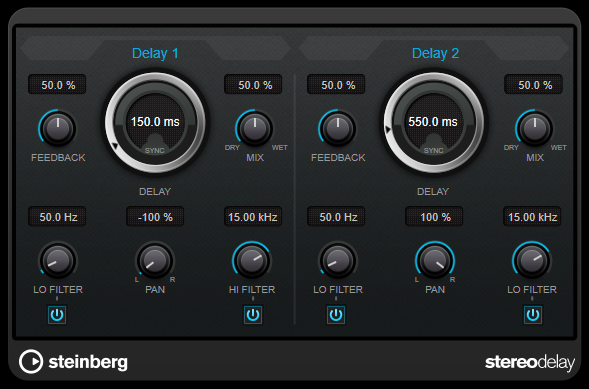Select Delay 2 Mix 50.0 % field
589x389 pixels.
(x=533, y=84)
